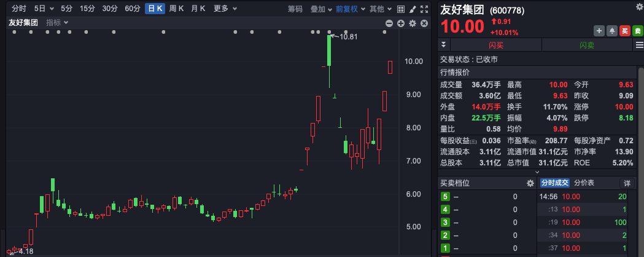The image size is (644, 257).
Task: Switch to 30分 chart
Action: click(x=110, y=9)
